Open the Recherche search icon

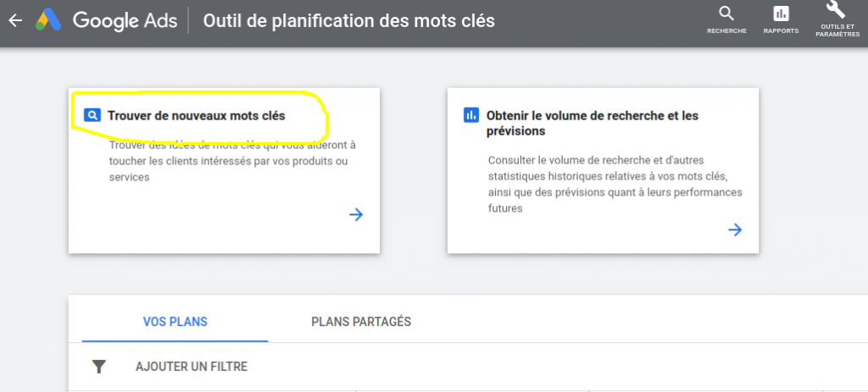[x=726, y=14]
